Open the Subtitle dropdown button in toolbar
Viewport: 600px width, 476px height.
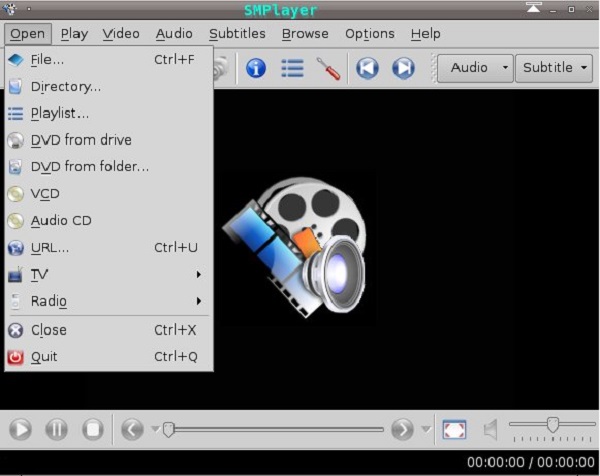554,68
